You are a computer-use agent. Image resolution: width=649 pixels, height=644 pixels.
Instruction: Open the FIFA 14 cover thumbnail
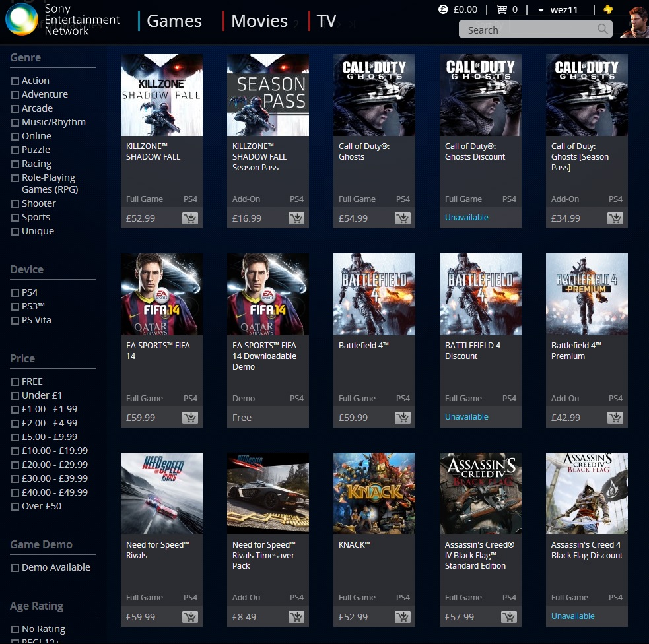tap(162, 294)
